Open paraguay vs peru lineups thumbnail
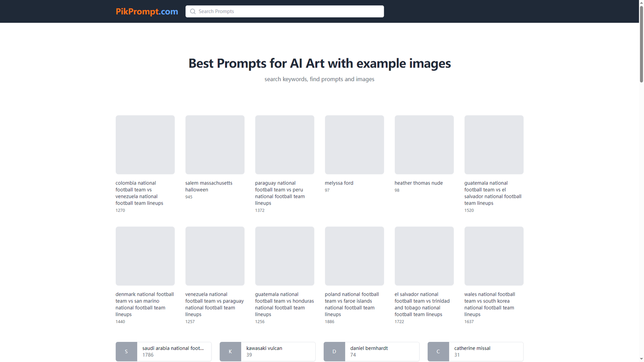Image resolution: width=644 pixels, height=362 pixels. click(x=284, y=145)
